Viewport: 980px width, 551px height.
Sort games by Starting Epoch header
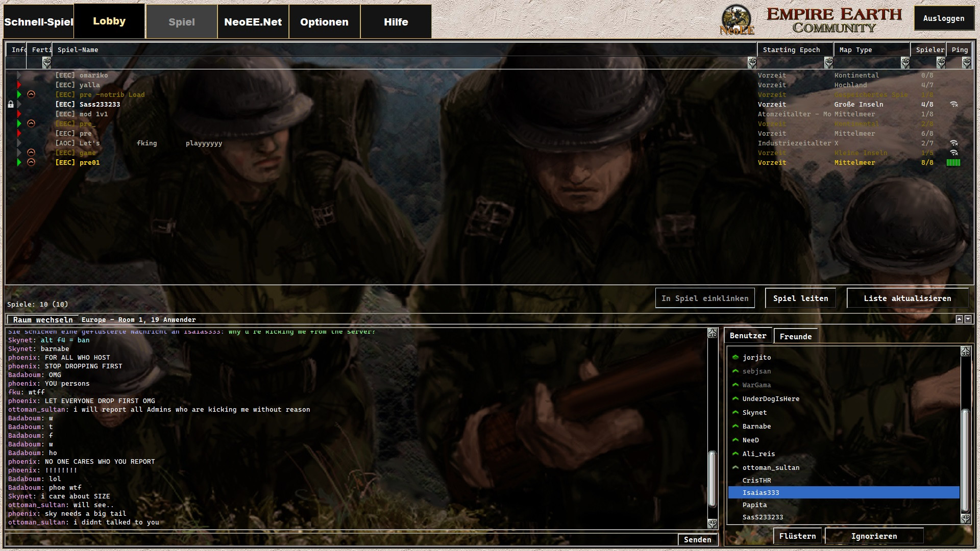(x=795, y=49)
